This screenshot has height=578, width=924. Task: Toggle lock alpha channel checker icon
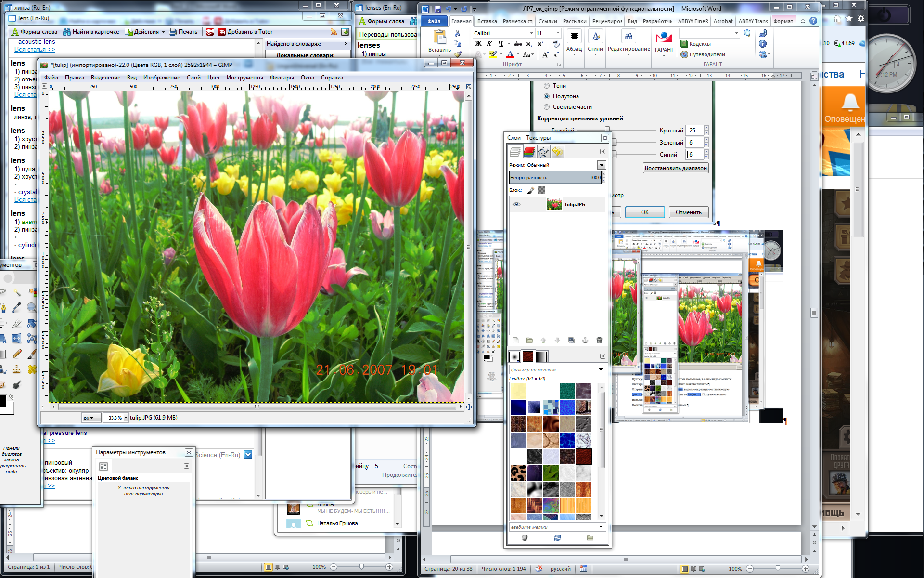point(541,190)
